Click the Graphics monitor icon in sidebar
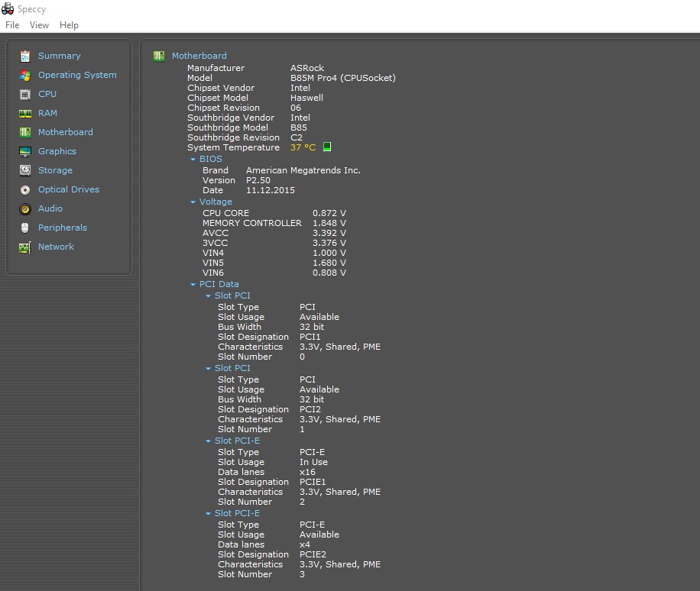 [25, 152]
